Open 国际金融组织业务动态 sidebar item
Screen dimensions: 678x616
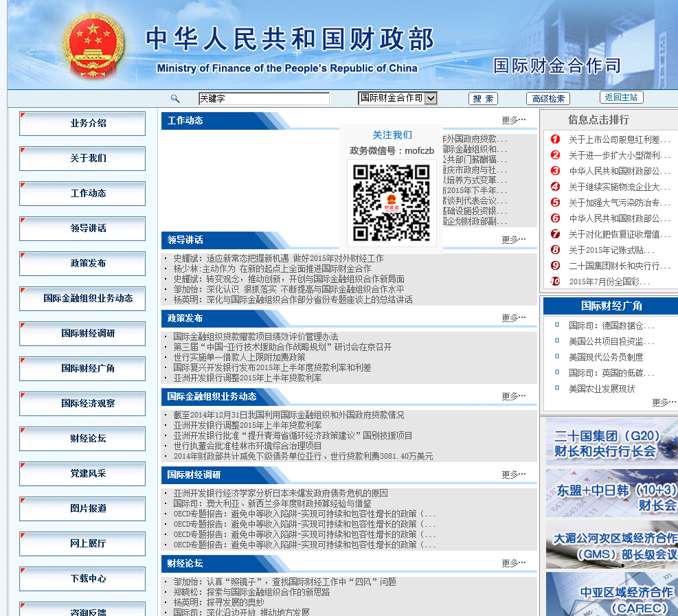[82, 299]
